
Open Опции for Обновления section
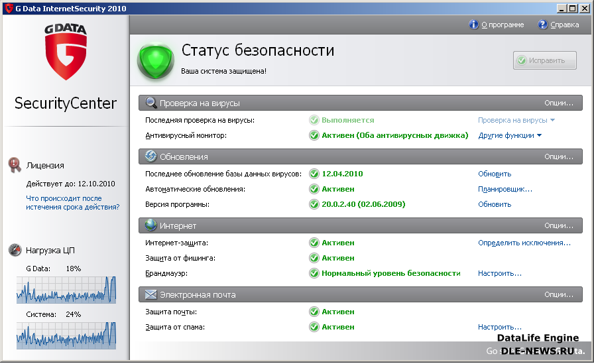pos(559,156)
